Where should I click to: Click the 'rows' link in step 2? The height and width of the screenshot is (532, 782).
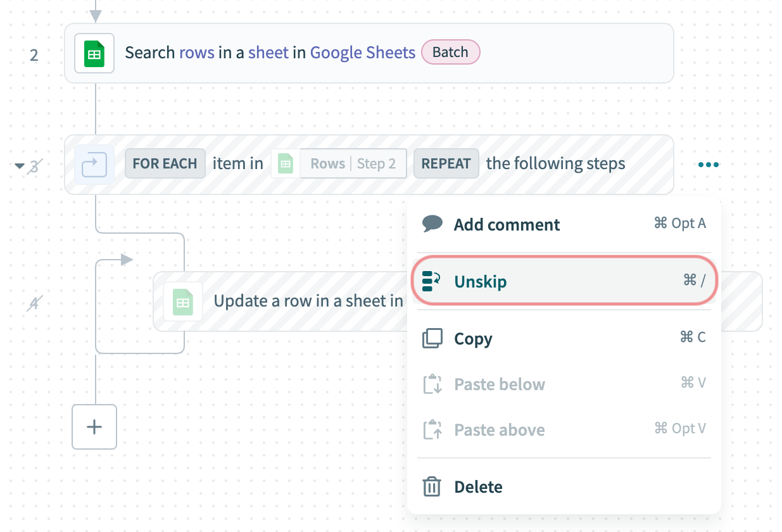(x=197, y=53)
